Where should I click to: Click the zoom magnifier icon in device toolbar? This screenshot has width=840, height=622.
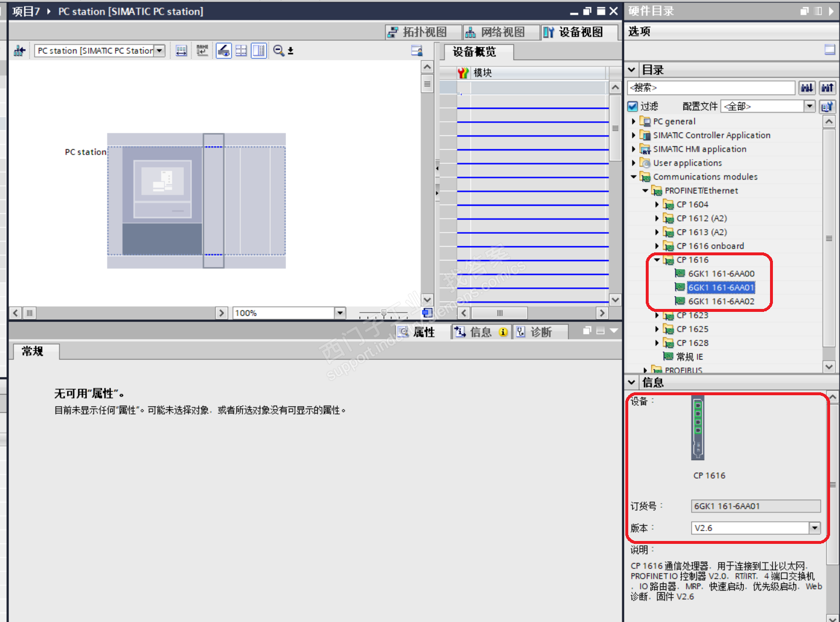[x=279, y=51]
